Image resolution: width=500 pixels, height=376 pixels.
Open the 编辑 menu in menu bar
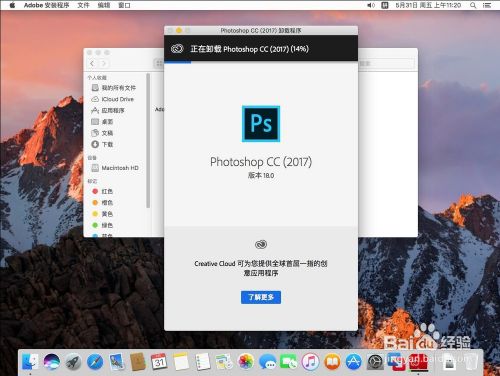(x=104, y=5)
